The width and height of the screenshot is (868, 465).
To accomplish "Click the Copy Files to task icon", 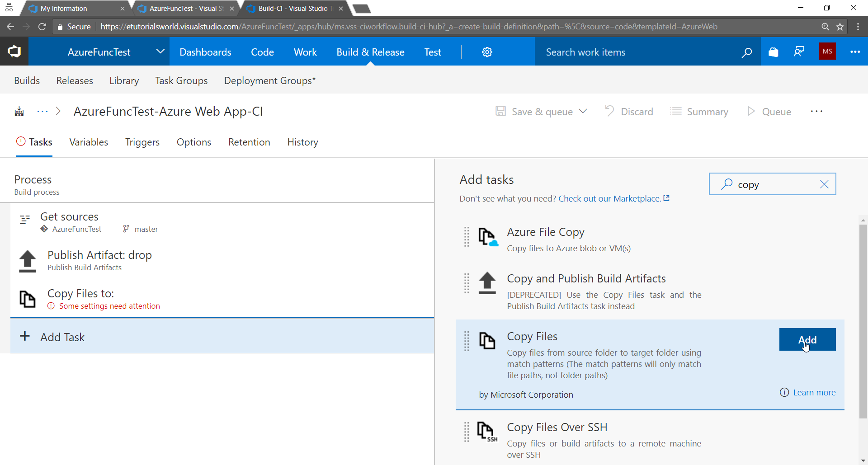I will [27, 299].
